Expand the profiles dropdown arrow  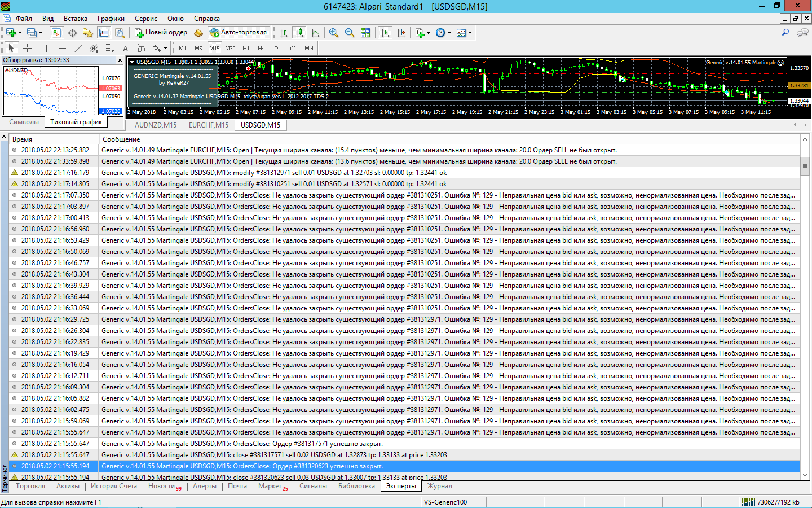pyautogui.click(x=41, y=33)
